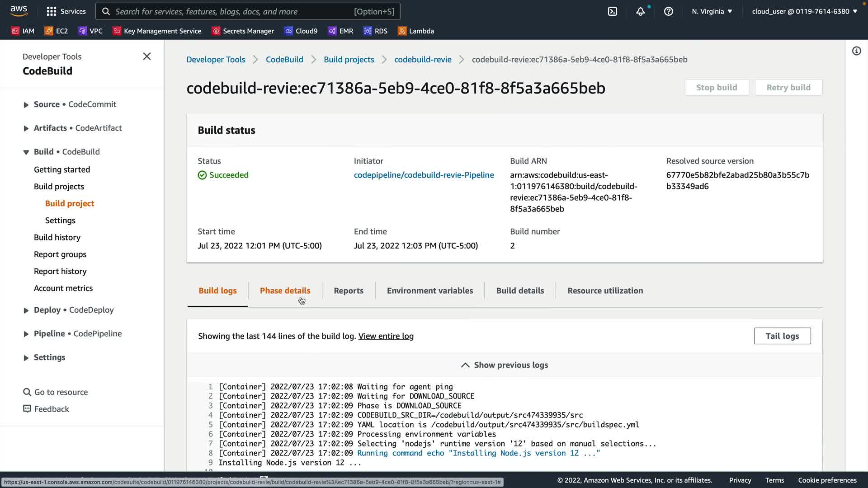Switch to the Phase details tab
The height and width of the screenshot is (488, 868).
point(285,291)
